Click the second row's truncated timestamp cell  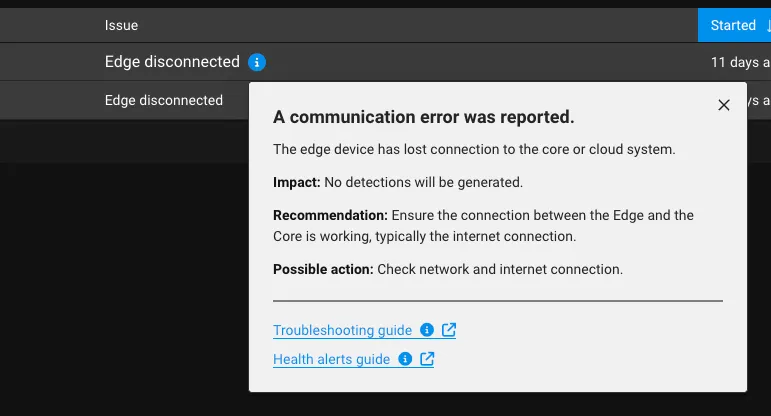759,101
